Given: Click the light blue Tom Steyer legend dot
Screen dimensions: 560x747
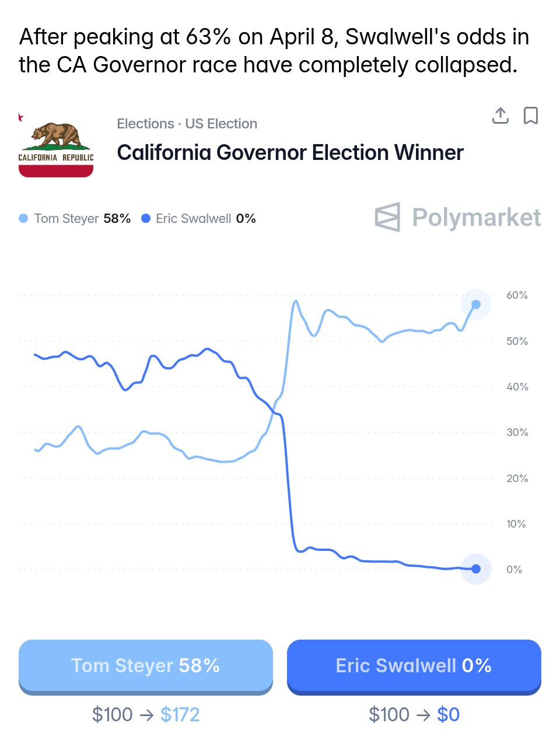Looking at the screenshot, I should coord(23,218).
